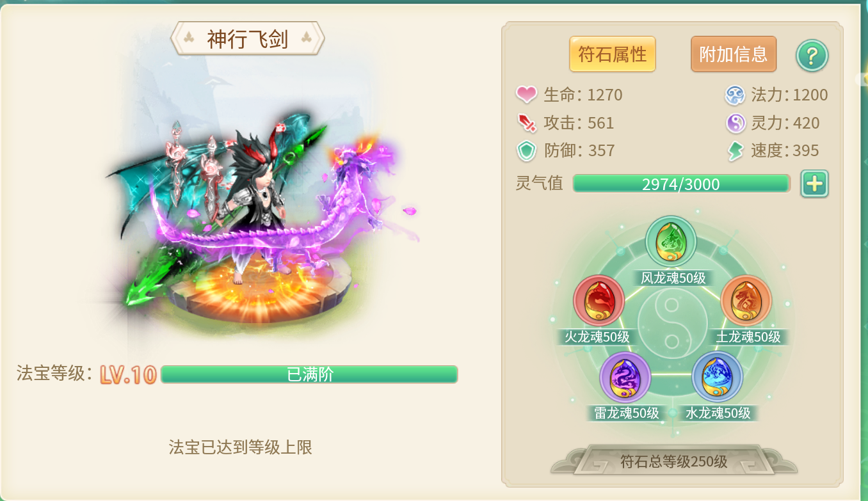Click the red sword 攻击 icon
Screen dimensions: 868x501
pos(526,122)
